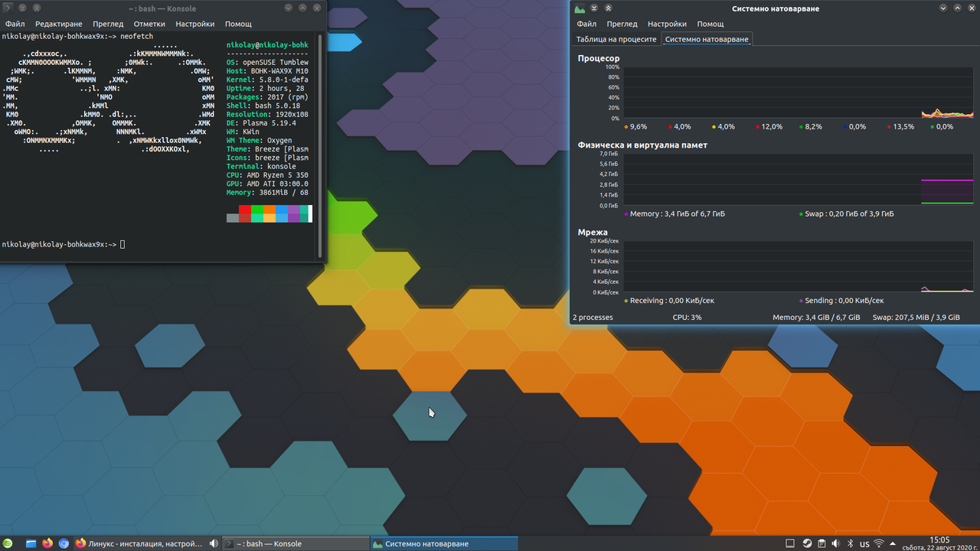Switch to the bash Konsole taskbar entry
Screen dimensions: 980x551
(x=296, y=543)
